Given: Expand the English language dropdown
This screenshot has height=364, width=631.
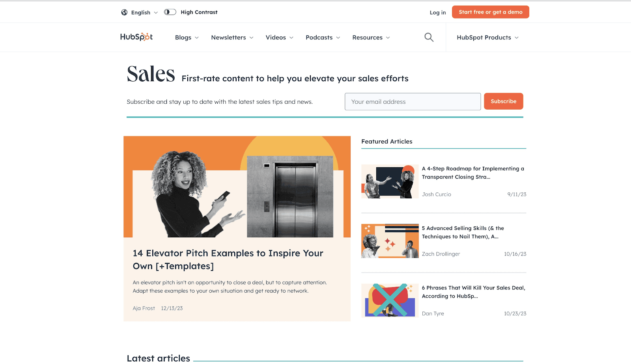Looking at the screenshot, I should [x=144, y=13].
